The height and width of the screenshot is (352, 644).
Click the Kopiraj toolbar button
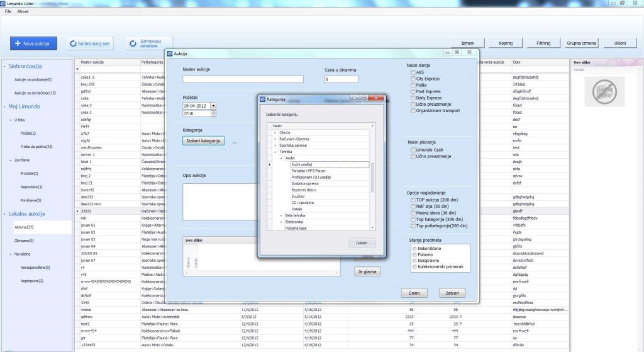pos(506,43)
